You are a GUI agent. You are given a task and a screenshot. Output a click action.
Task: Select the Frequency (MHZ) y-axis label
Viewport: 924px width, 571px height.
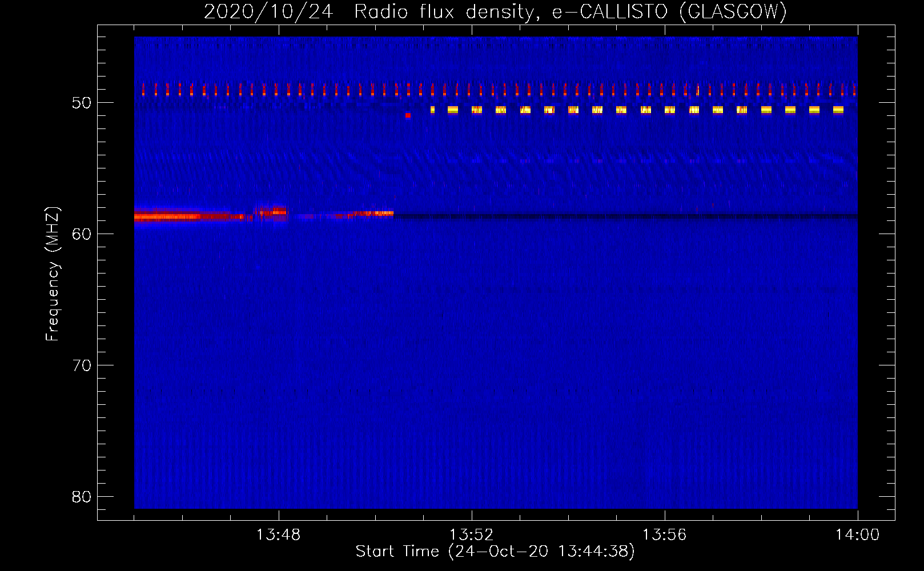click(x=53, y=274)
